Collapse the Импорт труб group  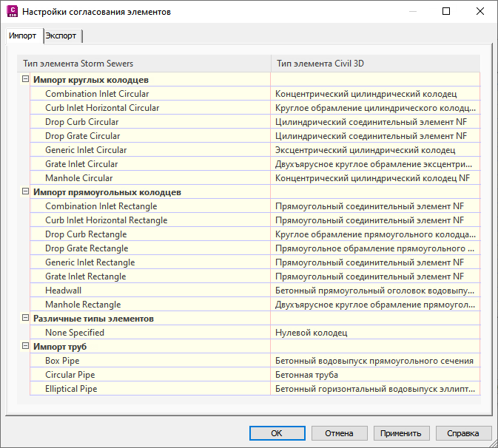tap(25, 347)
